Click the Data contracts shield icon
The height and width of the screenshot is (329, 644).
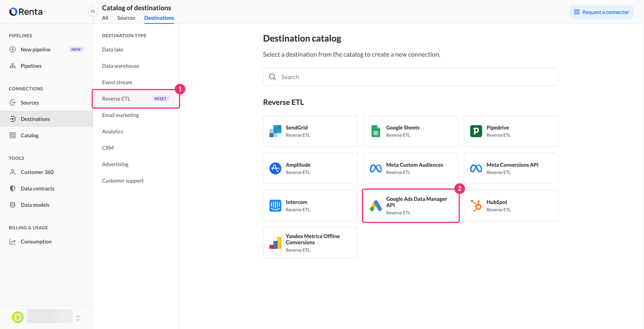[13, 188]
